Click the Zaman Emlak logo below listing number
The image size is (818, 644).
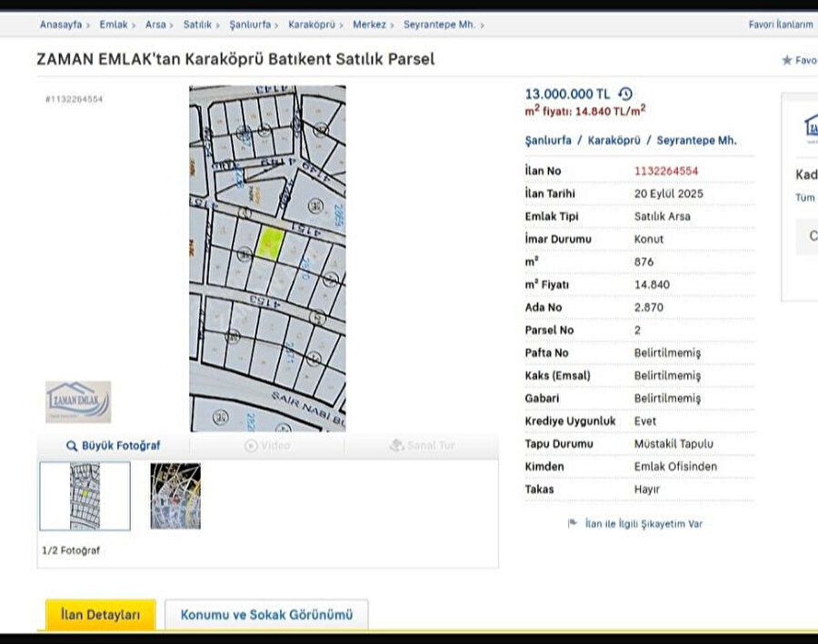78,401
